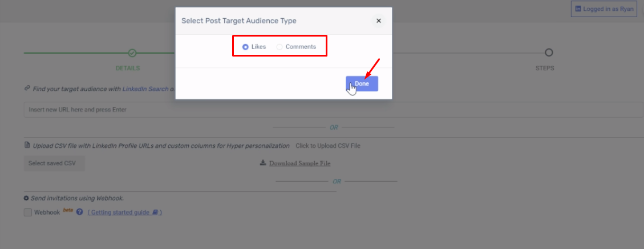Click the Insert new URL input field
This screenshot has width=644, height=249.
(x=334, y=110)
